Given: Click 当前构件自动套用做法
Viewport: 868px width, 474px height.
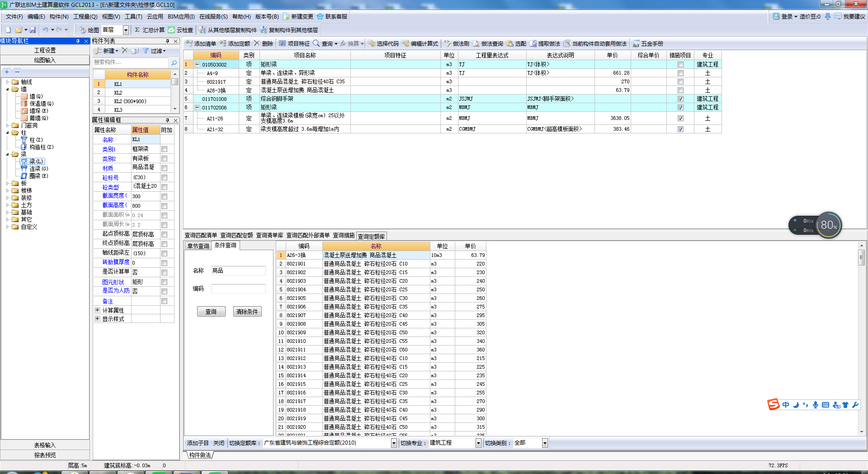Looking at the screenshot, I should 595,43.
